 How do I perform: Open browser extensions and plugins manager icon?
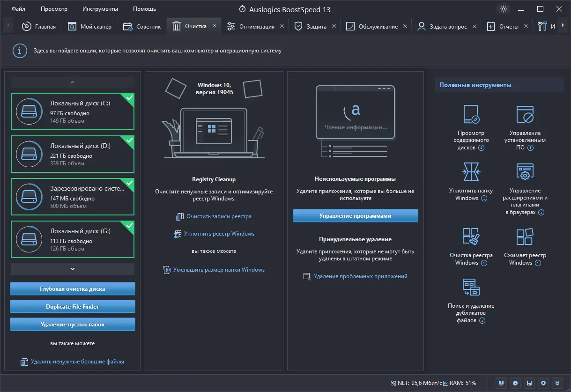click(525, 172)
